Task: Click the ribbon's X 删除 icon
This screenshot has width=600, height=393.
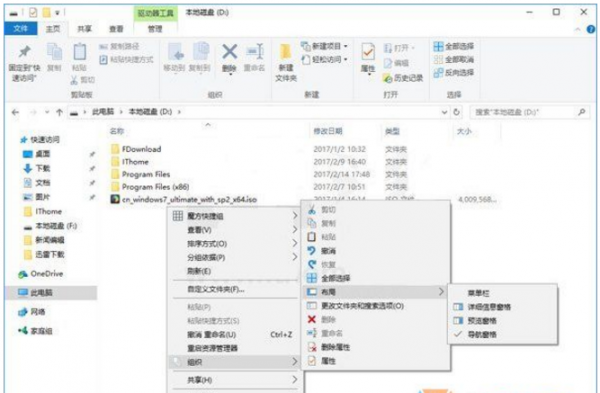Action: (x=230, y=52)
